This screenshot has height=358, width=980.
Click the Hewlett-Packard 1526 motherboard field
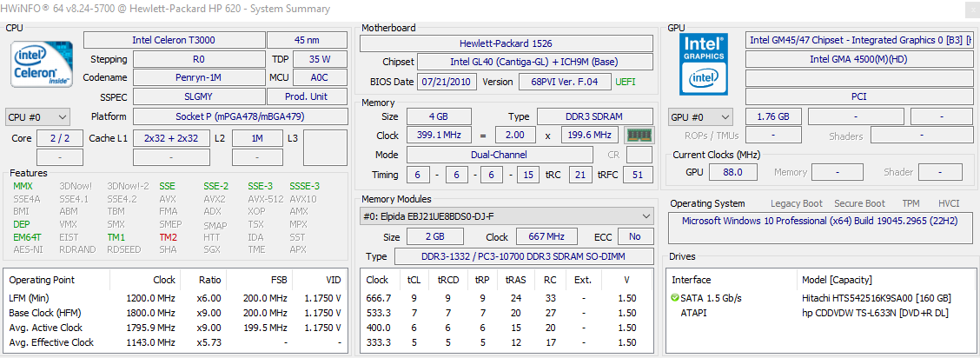pos(506,43)
